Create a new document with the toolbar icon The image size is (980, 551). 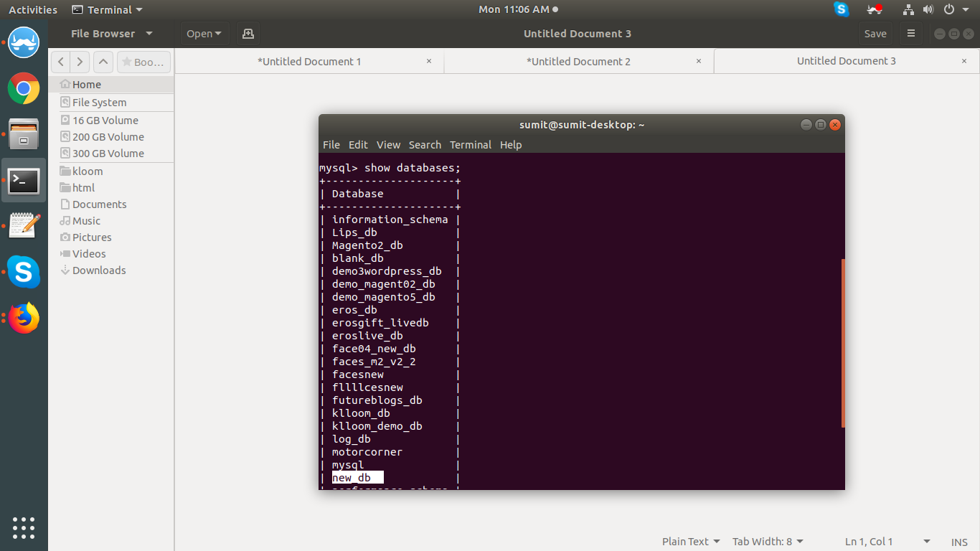[248, 33]
